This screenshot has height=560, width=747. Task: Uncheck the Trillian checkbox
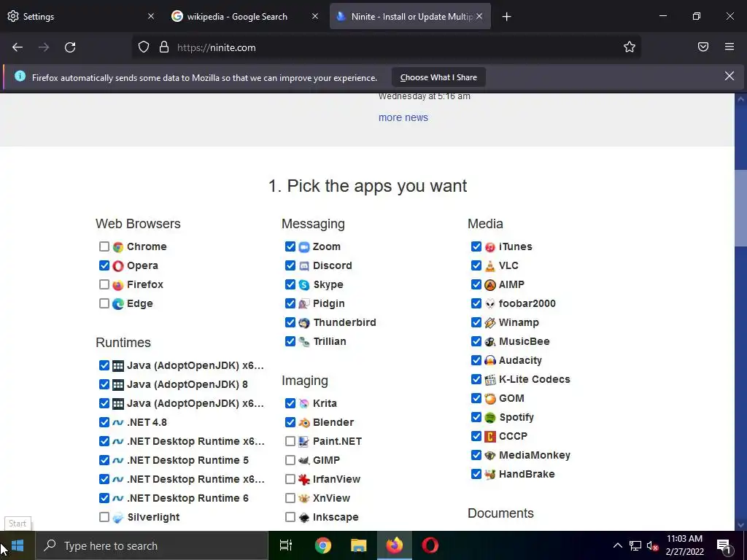(x=290, y=341)
